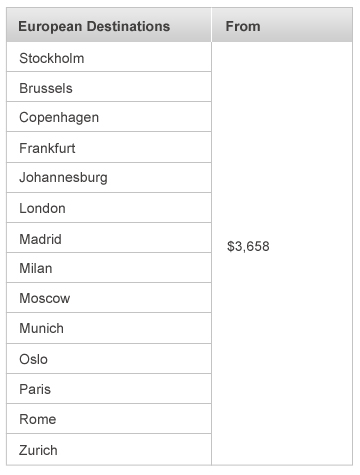Select the Brussels destination cell

(x=109, y=87)
